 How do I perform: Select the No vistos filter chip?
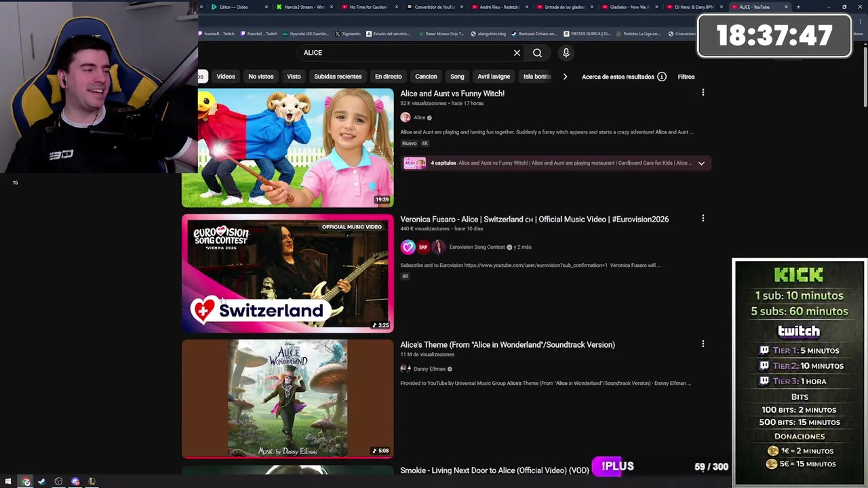click(261, 77)
